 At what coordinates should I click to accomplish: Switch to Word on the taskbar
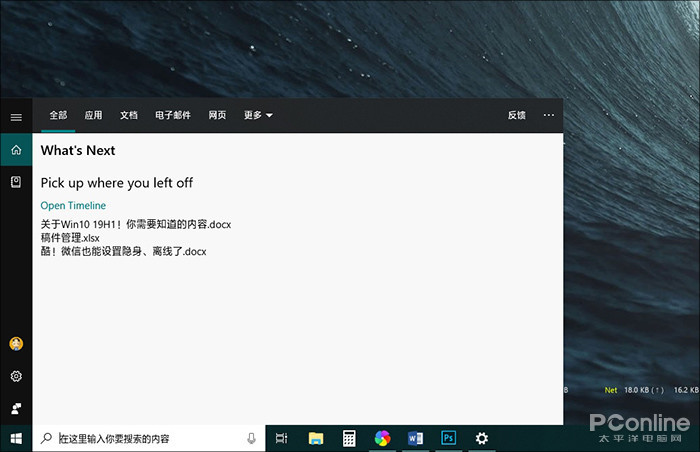pos(416,438)
